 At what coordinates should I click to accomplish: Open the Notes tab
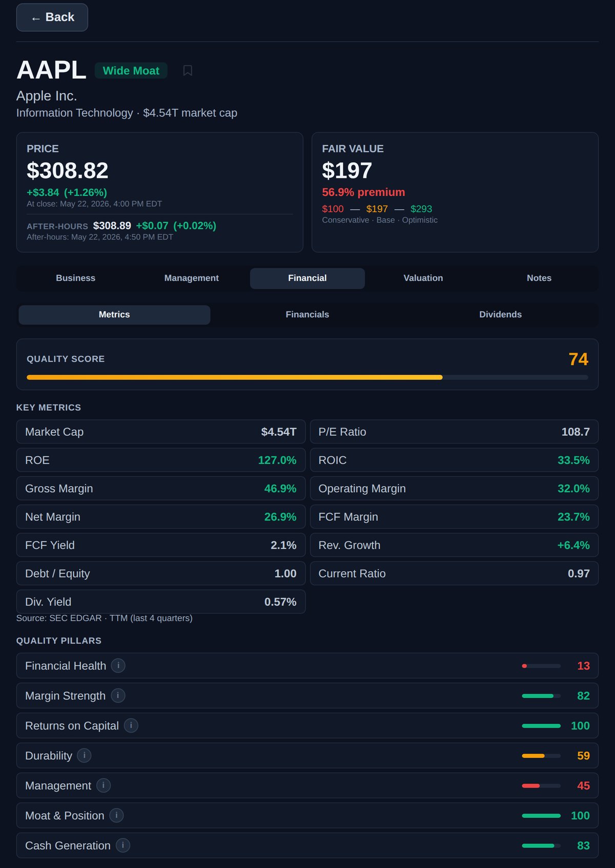click(539, 278)
